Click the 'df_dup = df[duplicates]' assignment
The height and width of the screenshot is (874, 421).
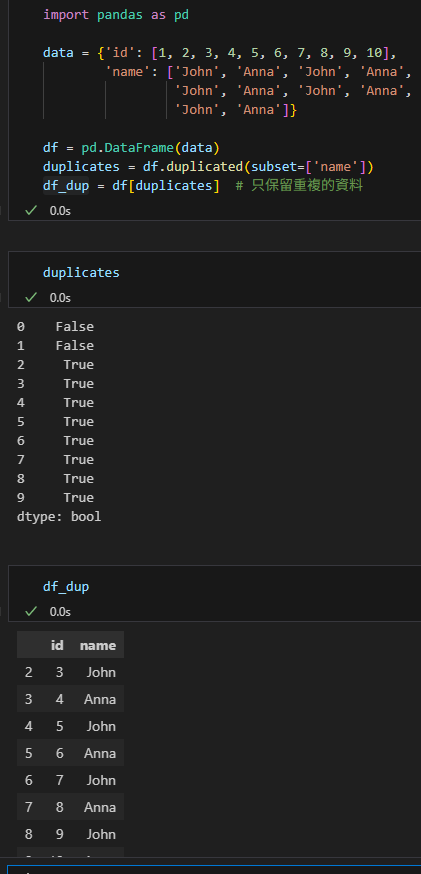coord(132,186)
